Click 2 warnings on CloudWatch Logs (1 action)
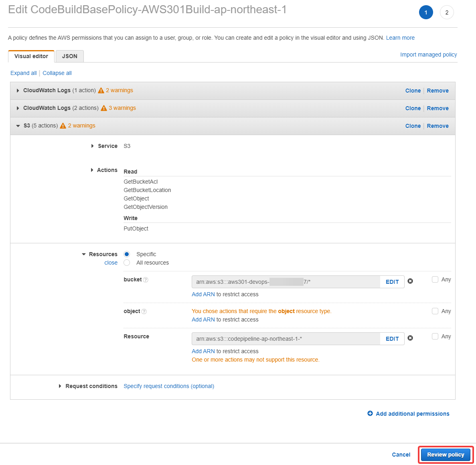Image resolution: width=476 pixels, height=465 pixels. [120, 91]
